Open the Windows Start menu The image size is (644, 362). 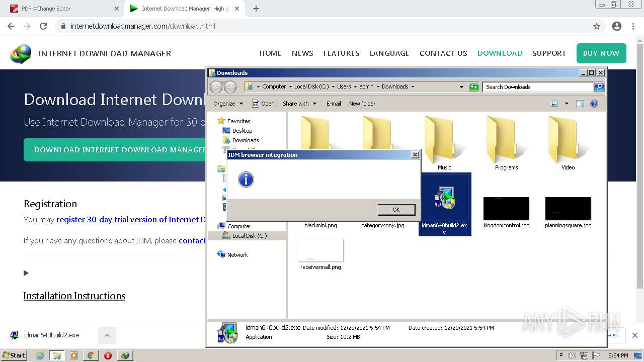[x=14, y=355]
